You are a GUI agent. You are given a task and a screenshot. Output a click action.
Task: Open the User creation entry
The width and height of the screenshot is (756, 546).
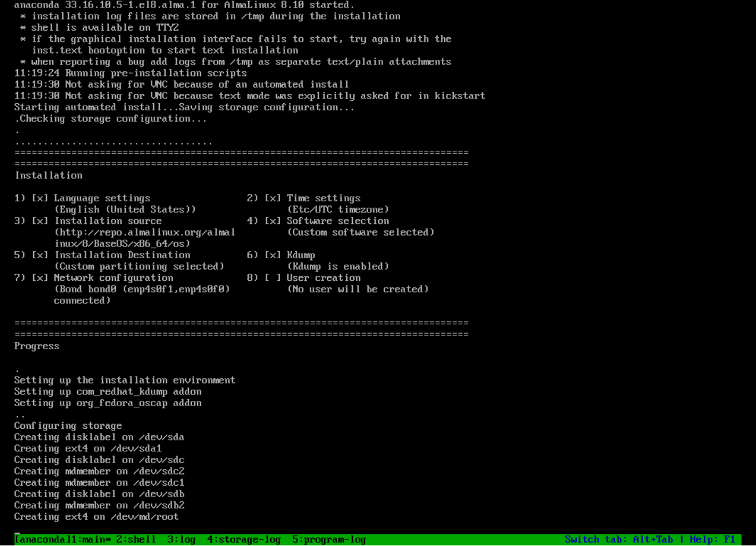click(x=324, y=277)
